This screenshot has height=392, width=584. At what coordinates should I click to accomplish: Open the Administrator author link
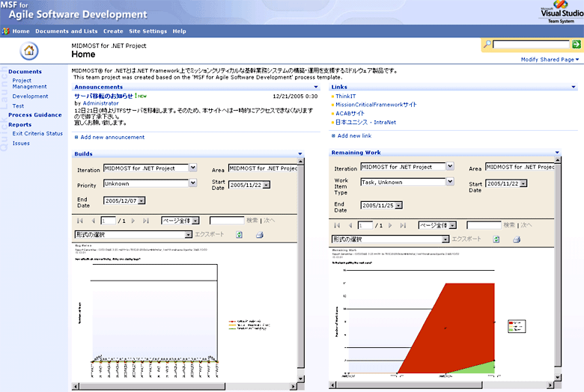(x=100, y=103)
